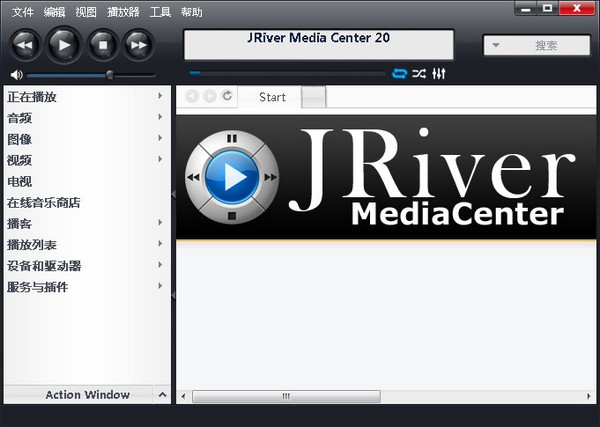The height and width of the screenshot is (427, 600).
Task: Stop playback with the top Stop button
Action: [x=103, y=45]
